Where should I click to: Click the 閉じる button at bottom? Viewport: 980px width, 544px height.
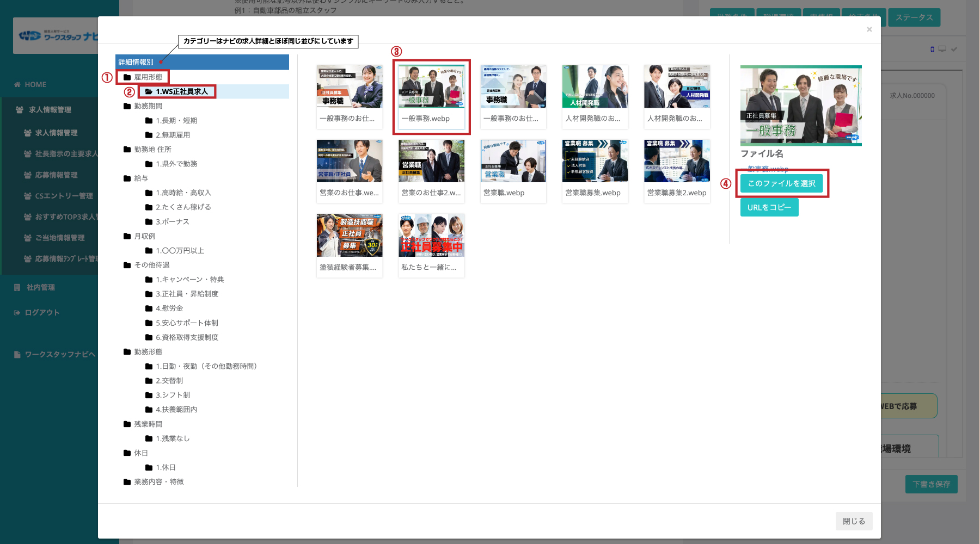pyautogui.click(x=853, y=521)
